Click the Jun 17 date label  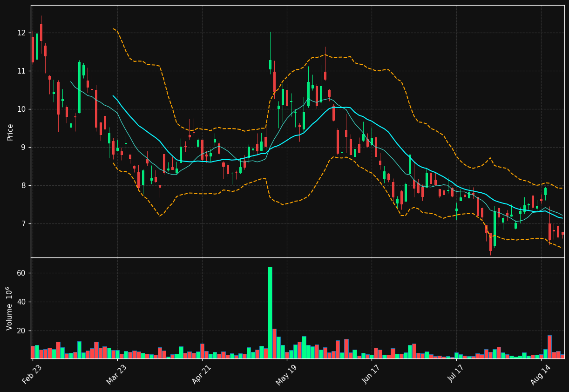coord(371,375)
